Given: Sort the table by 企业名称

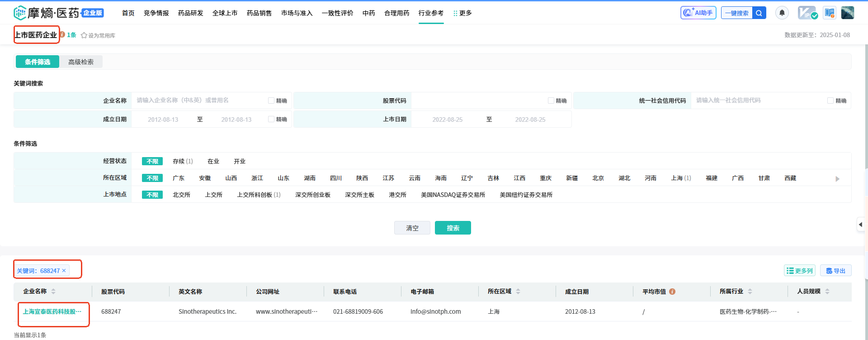Looking at the screenshot, I should tap(53, 292).
